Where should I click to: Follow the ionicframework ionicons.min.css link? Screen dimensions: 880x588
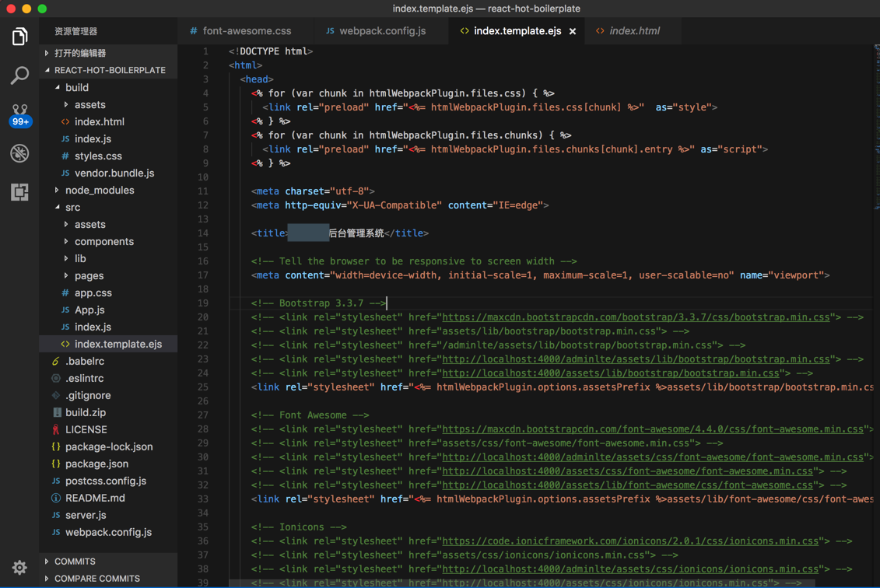point(629,541)
